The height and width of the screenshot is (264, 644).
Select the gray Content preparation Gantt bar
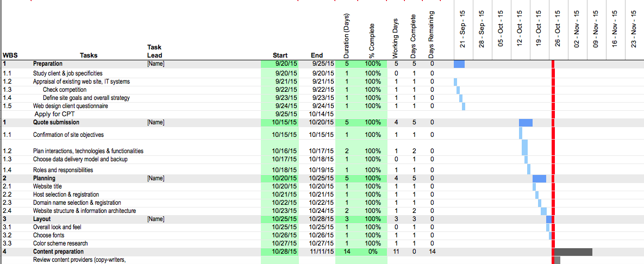(573, 252)
